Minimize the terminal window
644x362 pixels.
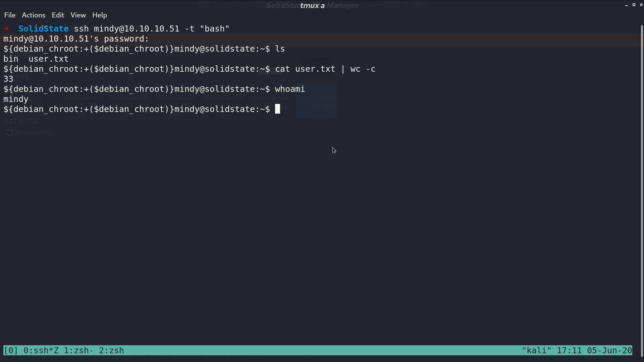pos(627,5)
